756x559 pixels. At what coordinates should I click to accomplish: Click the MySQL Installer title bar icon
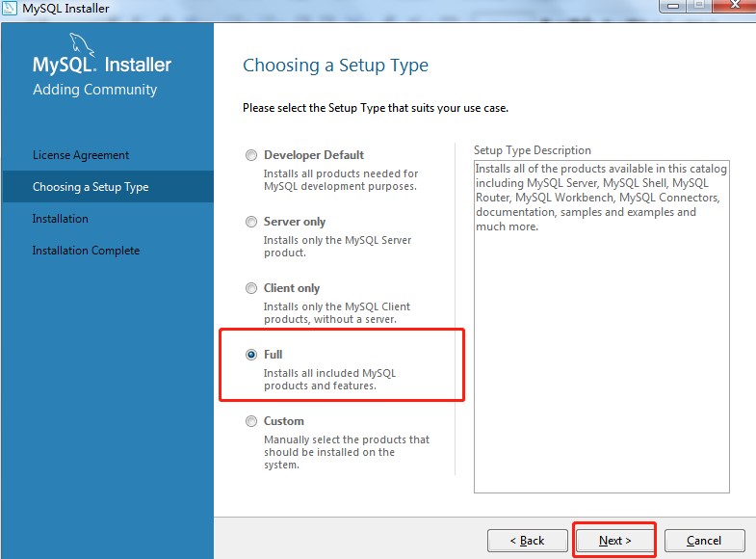(x=10, y=9)
